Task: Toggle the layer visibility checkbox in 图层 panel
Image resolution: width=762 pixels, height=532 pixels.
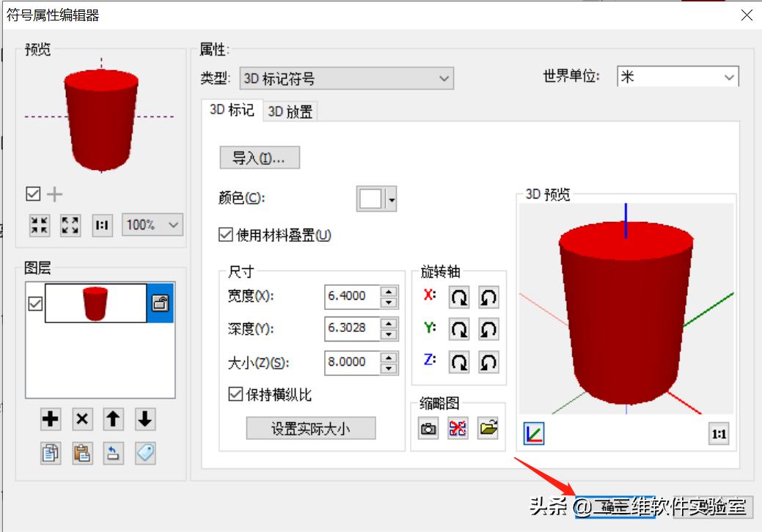Action: coord(35,303)
